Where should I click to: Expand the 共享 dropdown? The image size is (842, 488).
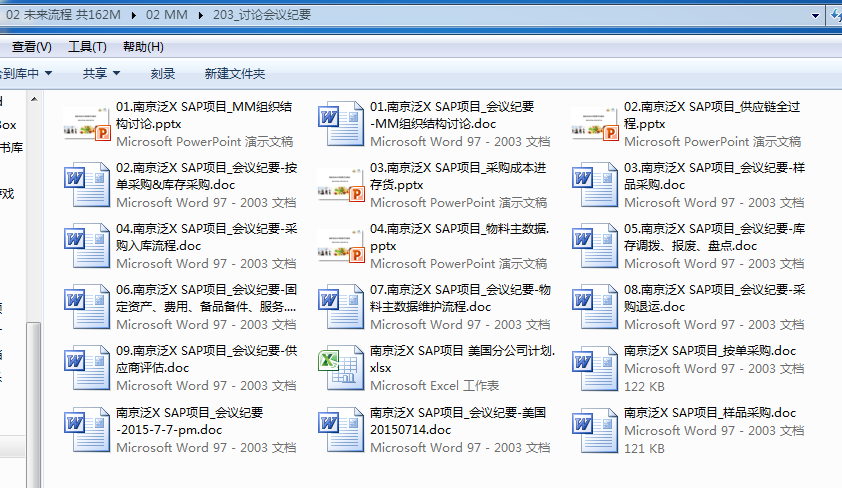click(101, 73)
